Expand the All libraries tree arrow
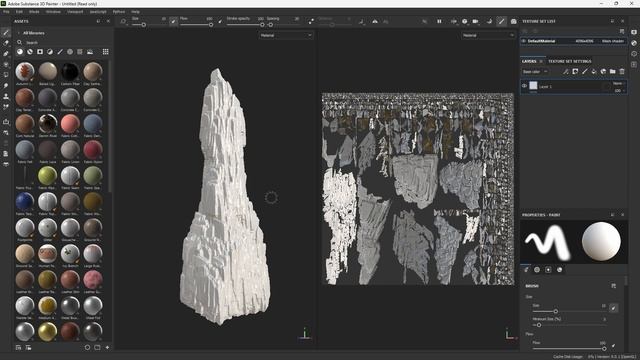 click(x=18, y=33)
